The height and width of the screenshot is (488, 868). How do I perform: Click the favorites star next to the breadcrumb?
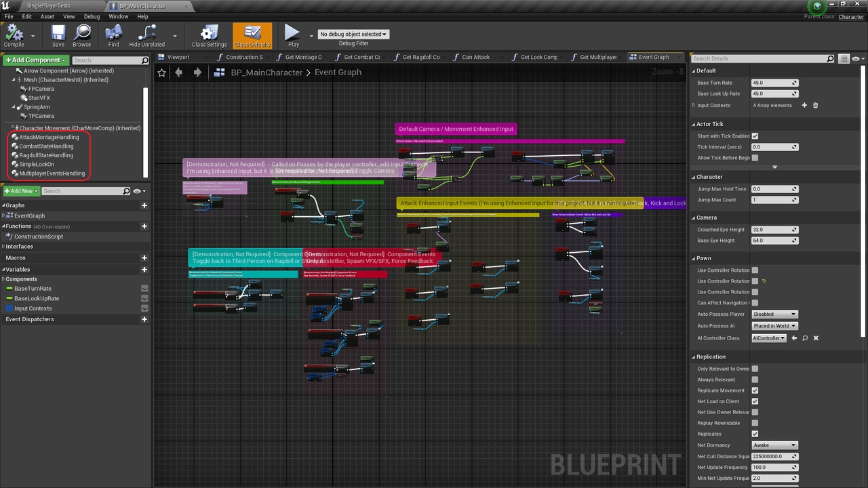161,73
